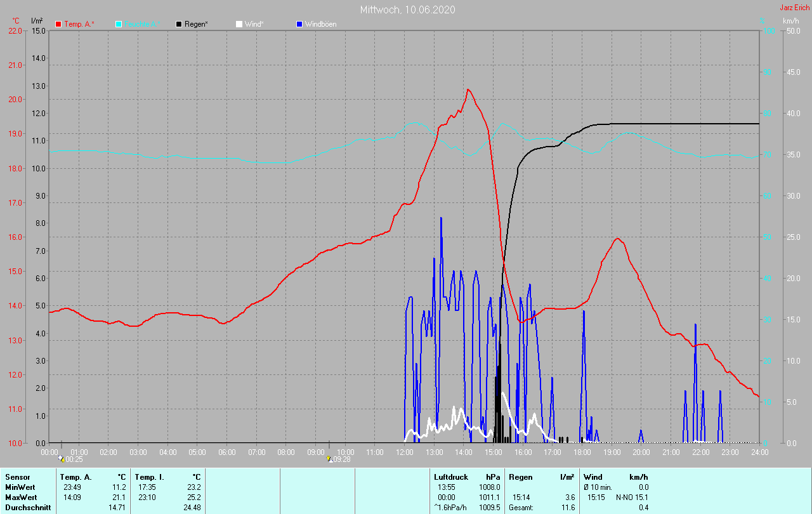Select the Sensor row header
Viewport: 812px width, 514px height.
point(17,477)
